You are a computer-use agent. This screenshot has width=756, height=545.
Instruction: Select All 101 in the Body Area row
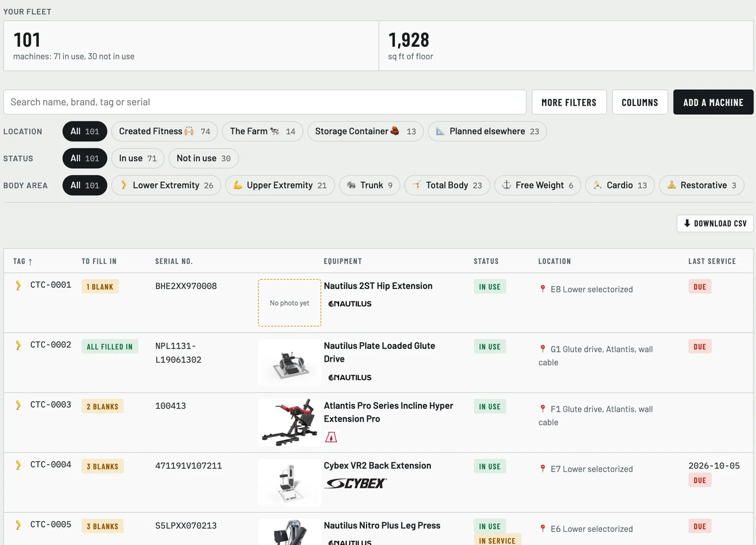[85, 185]
